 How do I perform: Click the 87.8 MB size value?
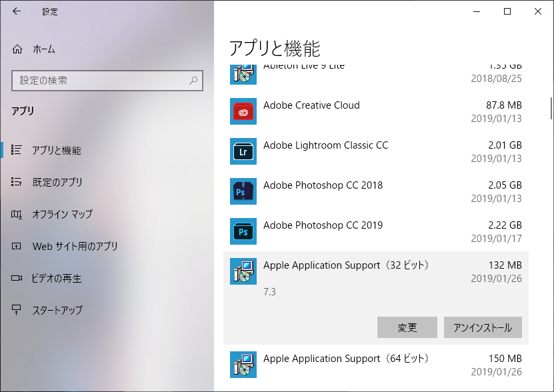(504, 105)
